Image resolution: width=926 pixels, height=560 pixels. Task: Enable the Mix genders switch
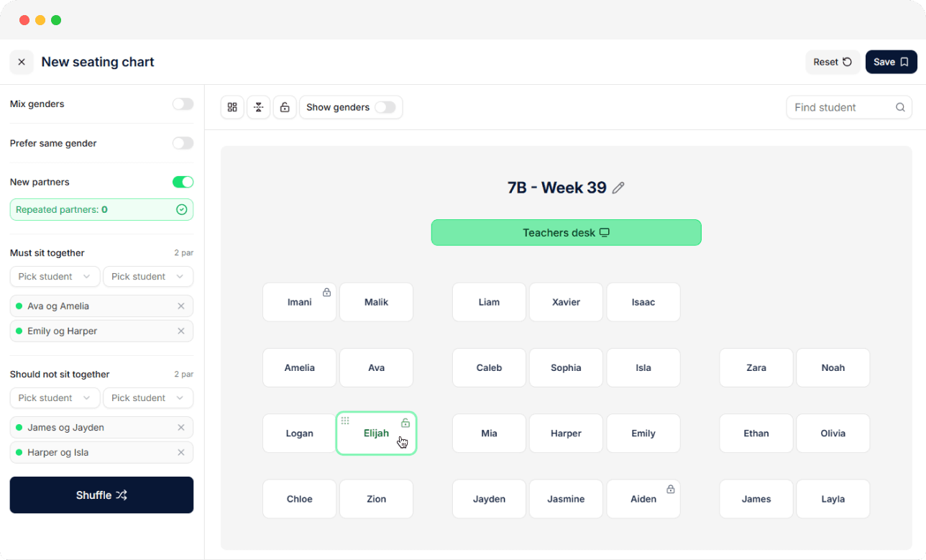pos(183,104)
